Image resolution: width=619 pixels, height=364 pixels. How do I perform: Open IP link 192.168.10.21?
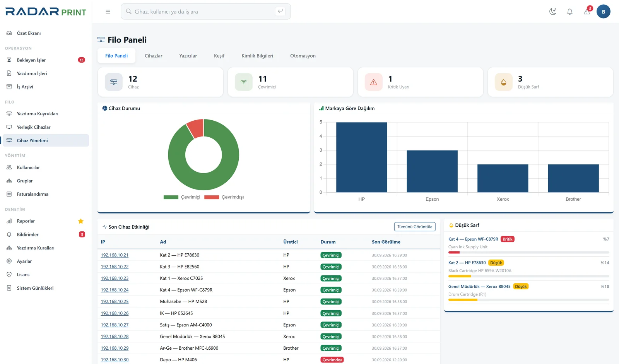pos(115,255)
